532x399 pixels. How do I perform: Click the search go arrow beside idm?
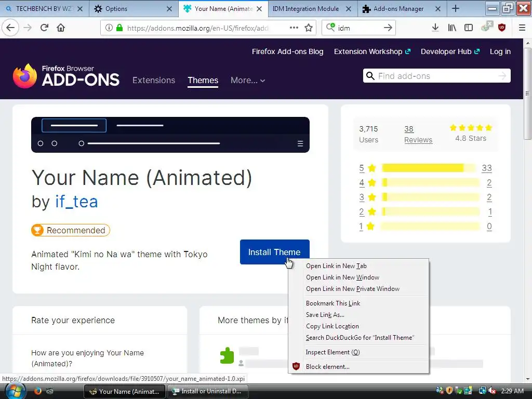388,28
